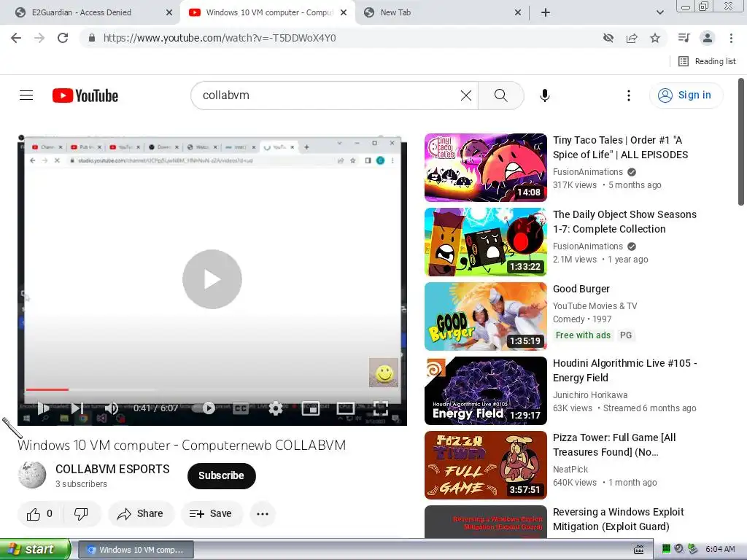Screen dimensions: 747x560
Task: Open the browser profile avatar
Action: pyautogui.click(x=708, y=38)
